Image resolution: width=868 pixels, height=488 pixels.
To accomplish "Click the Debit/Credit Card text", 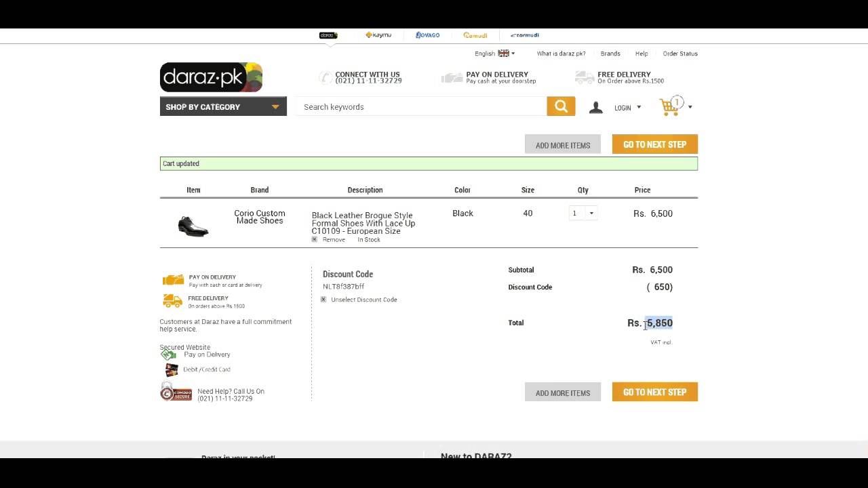I will click(207, 369).
